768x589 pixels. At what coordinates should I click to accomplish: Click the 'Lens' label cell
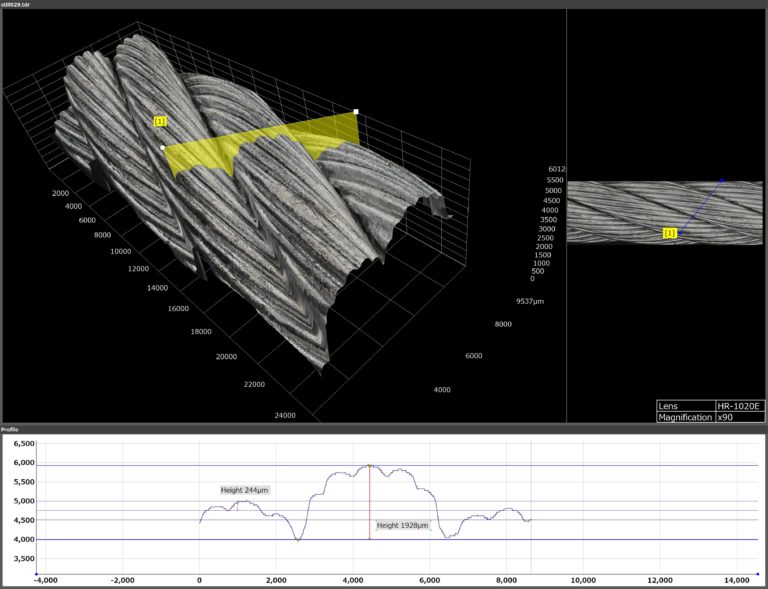pyautogui.click(x=686, y=406)
